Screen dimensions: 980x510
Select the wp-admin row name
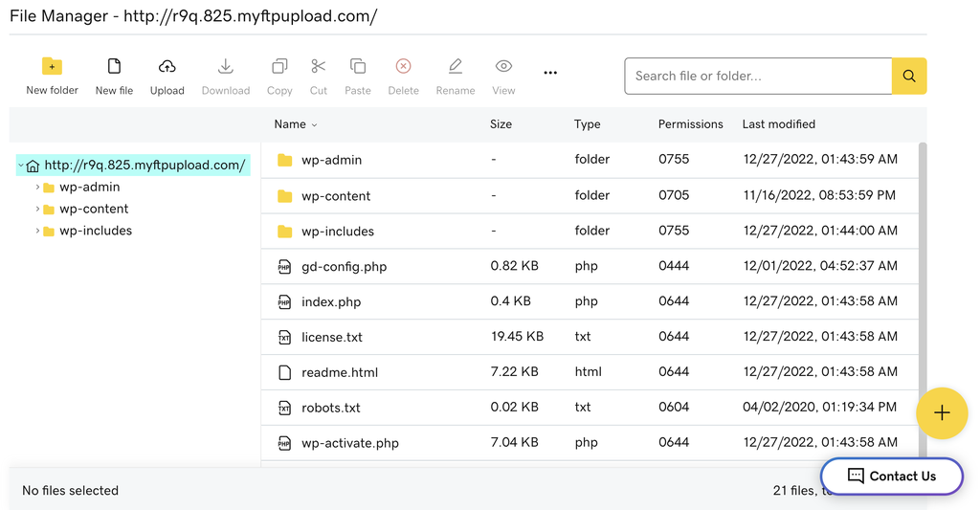331,160
